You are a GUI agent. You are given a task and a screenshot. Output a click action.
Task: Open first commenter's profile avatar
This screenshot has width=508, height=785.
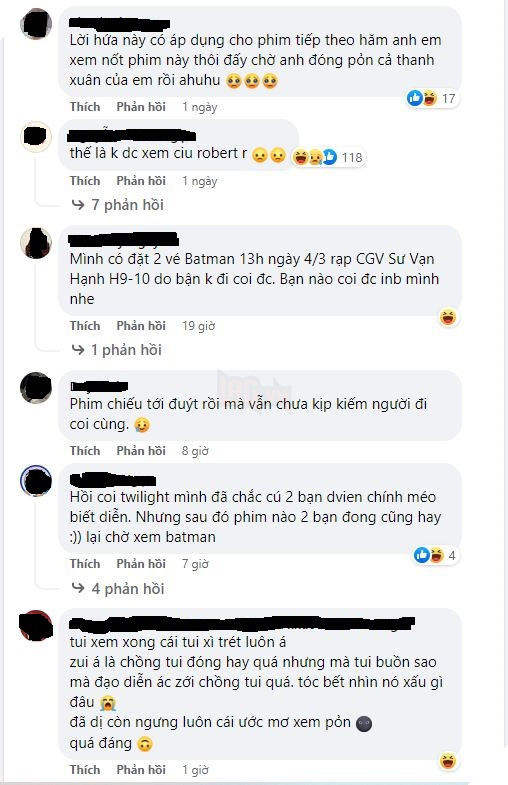36,23
